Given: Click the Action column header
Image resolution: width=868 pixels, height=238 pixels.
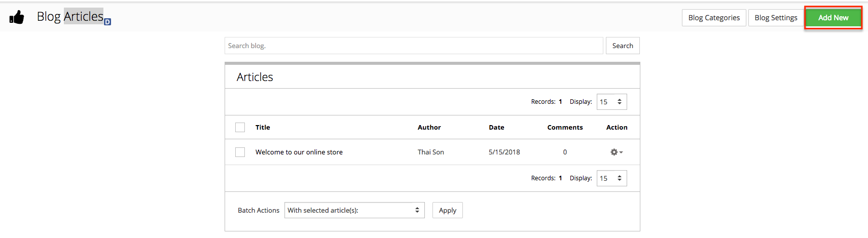Looking at the screenshot, I should [617, 127].
